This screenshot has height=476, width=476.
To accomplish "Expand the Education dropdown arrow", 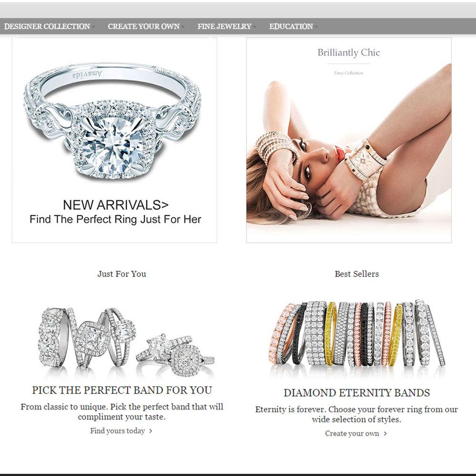I will (x=316, y=27).
